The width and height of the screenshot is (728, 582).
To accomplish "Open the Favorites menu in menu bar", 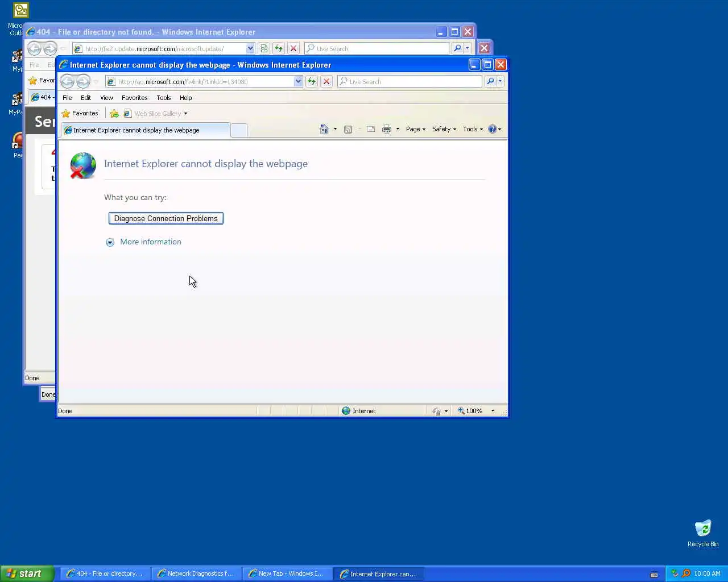I will click(135, 98).
